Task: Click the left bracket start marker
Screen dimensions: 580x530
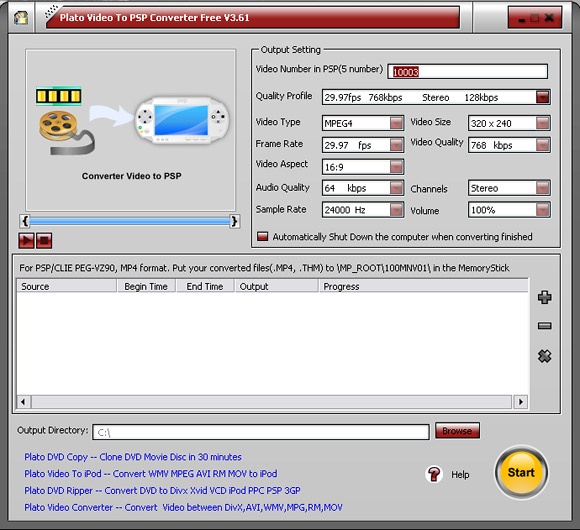Action: coord(25,221)
